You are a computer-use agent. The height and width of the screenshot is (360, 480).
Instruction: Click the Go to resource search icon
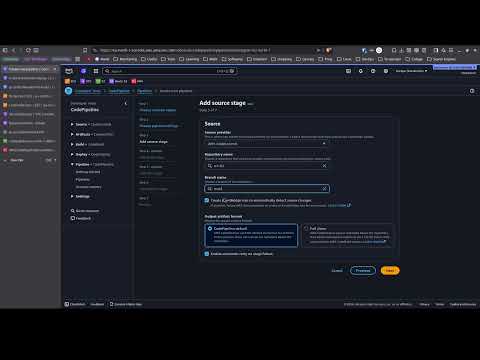(x=73, y=211)
